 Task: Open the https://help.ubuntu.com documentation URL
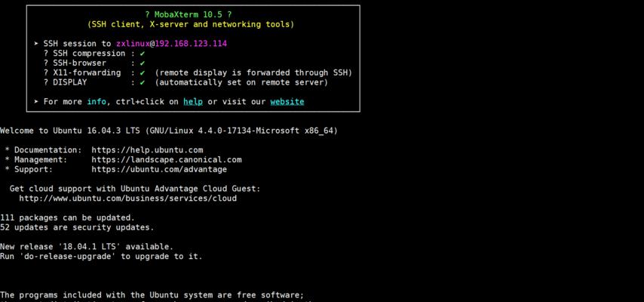coord(147,150)
